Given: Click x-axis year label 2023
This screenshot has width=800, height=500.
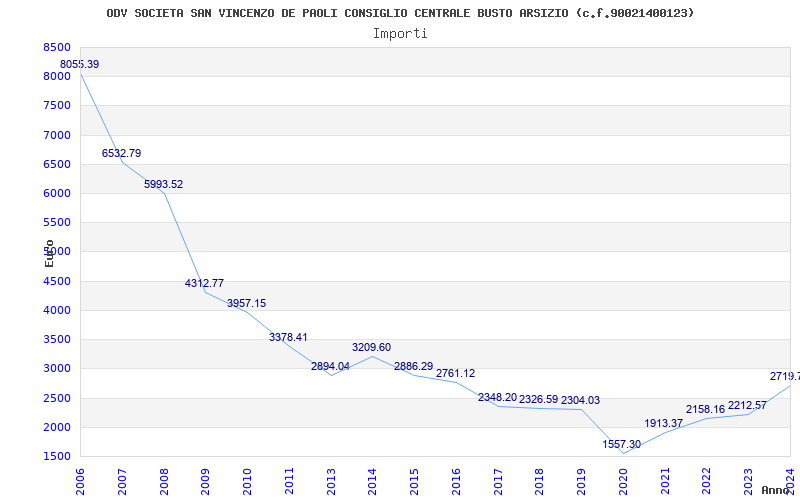Looking at the screenshot, I should [x=748, y=482].
